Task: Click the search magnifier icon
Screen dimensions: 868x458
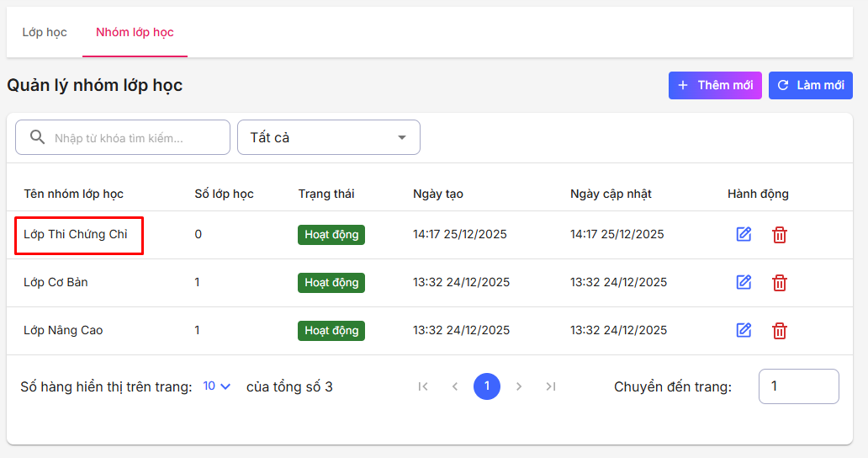Action: 37,137
